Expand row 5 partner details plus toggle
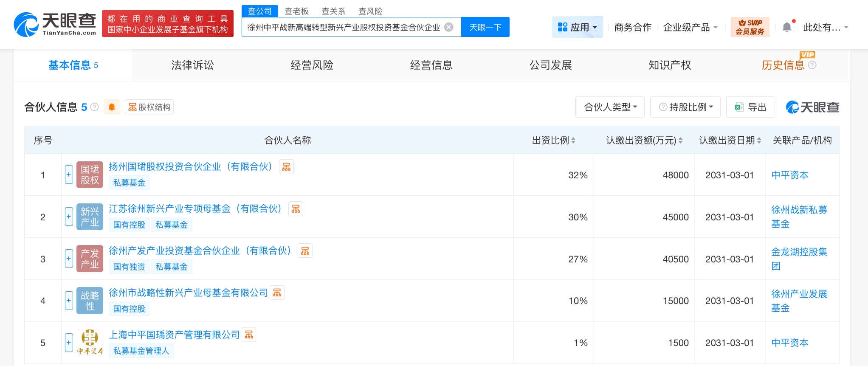 tap(69, 343)
